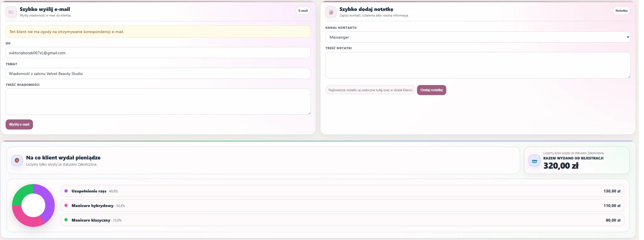The height and width of the screenshot is (240, 644).
Task: Click the Dodaj notatkę button
Action: click(431, 90)
